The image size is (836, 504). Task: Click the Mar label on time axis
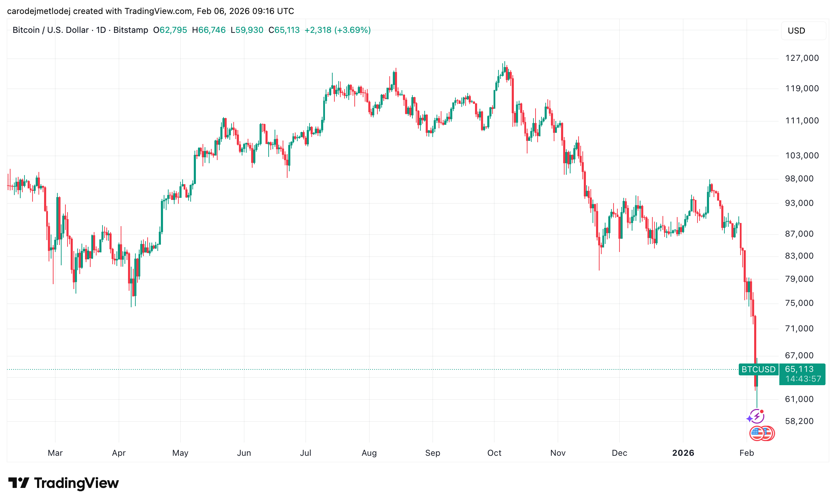pos(55,453)
